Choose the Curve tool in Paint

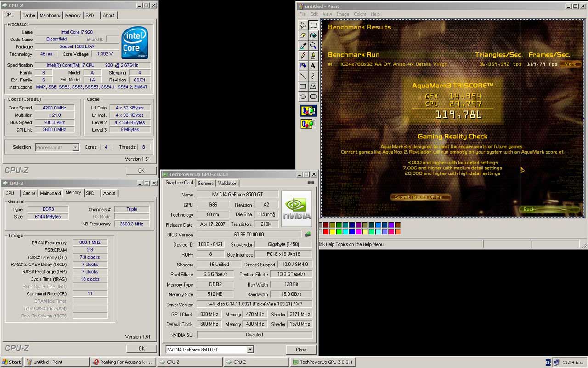pyautogui.click(x=313, y=76)
